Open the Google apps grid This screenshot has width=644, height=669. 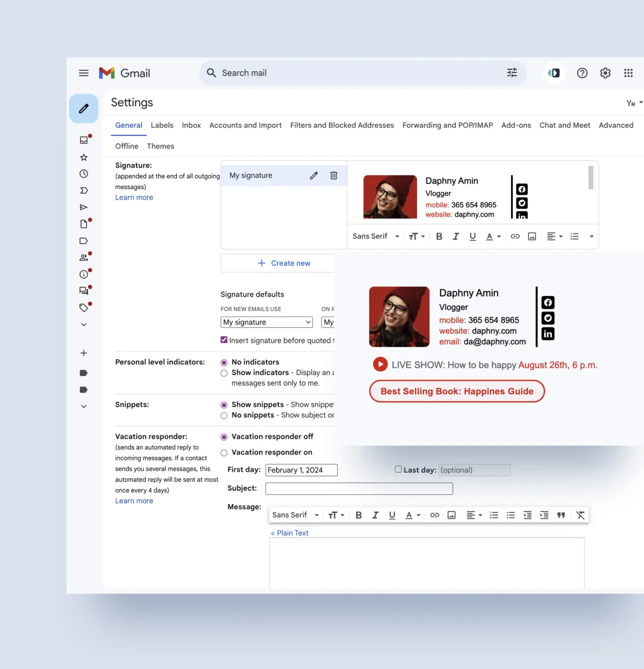pos(628,73)
